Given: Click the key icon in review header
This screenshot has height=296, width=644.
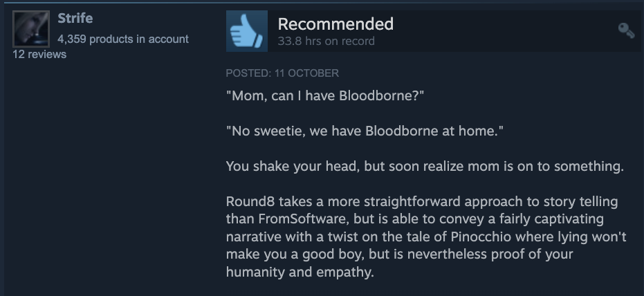Looking at the screenshot, I should pyautogui.click(x=626, y=30).
